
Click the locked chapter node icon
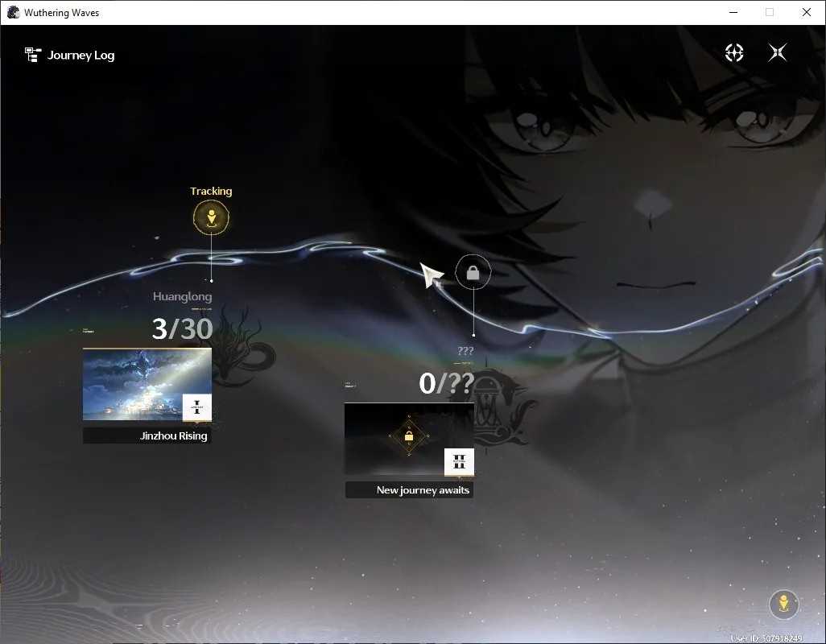coord(473,272)
